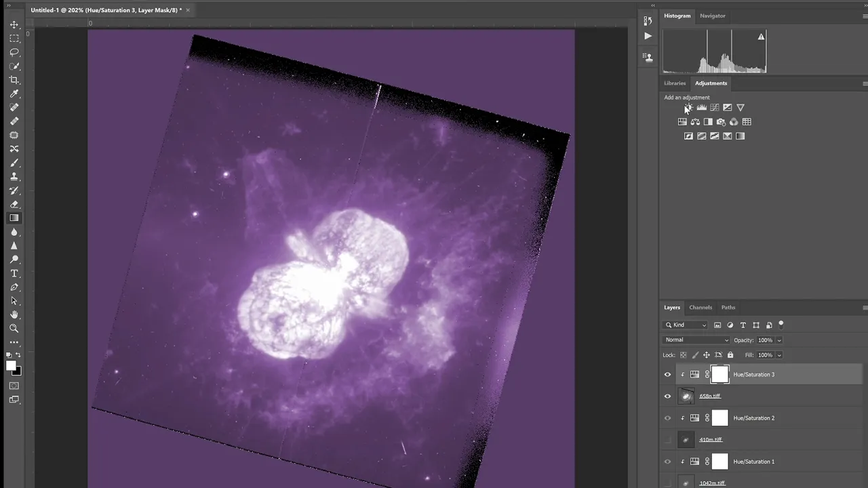
Task: Select the Eraser tool
Action: pos(14,204)
